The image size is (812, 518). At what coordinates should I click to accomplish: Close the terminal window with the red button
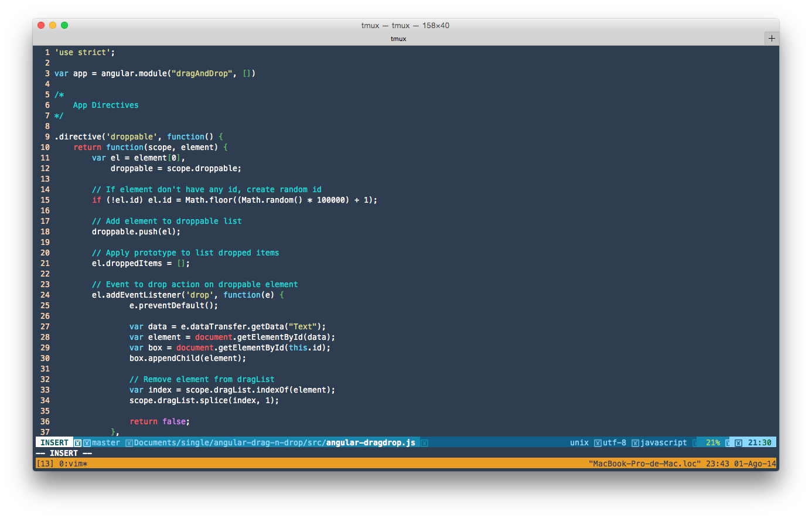(41, 25)
